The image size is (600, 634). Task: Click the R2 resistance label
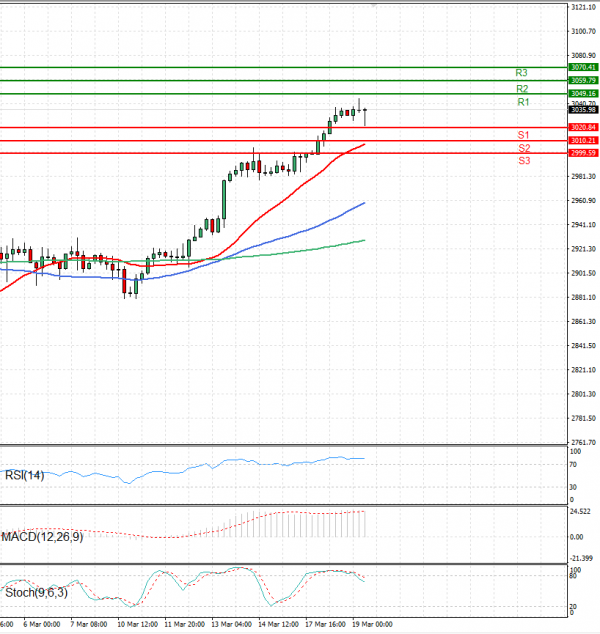point(522,89)
